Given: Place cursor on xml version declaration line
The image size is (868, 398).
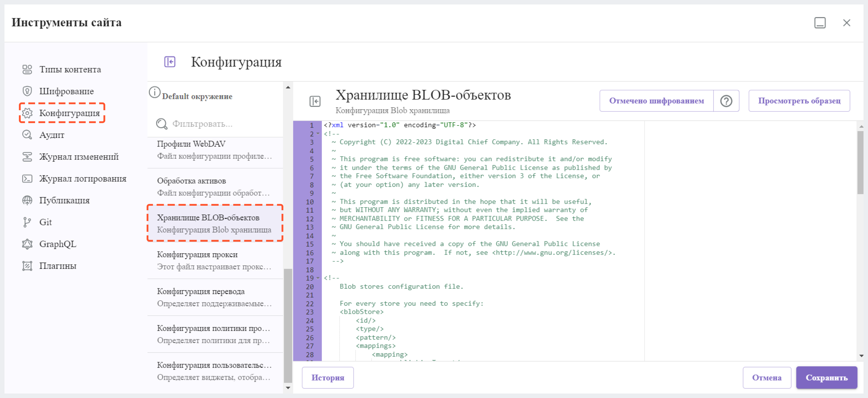Looking at the screenshot, I should pos(400,125).
